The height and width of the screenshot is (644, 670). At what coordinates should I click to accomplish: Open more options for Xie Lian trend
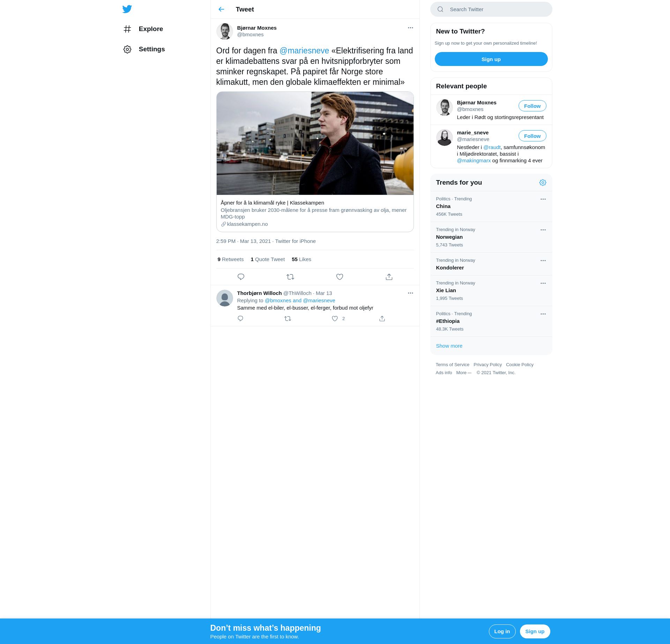coord(543,283)
